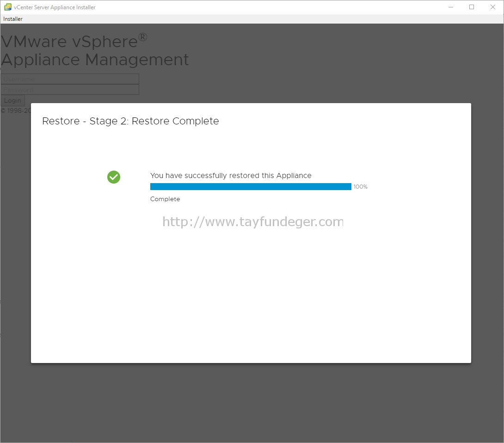Click the window title 'vCenter Server Appliance Installer'

(x=55, y=7)
